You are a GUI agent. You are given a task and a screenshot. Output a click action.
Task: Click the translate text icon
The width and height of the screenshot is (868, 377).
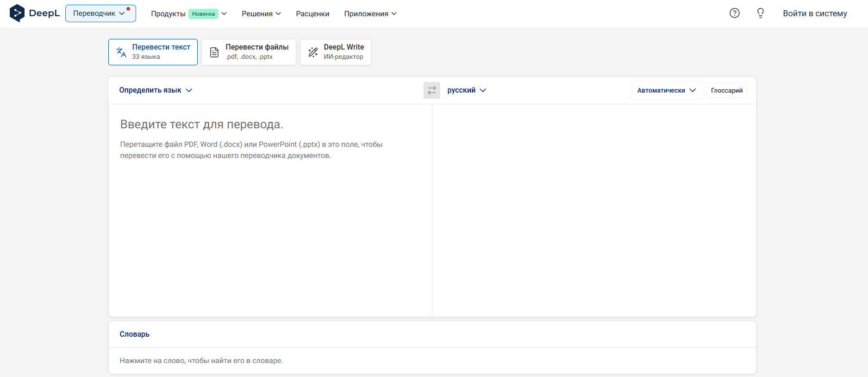(121, 52)
